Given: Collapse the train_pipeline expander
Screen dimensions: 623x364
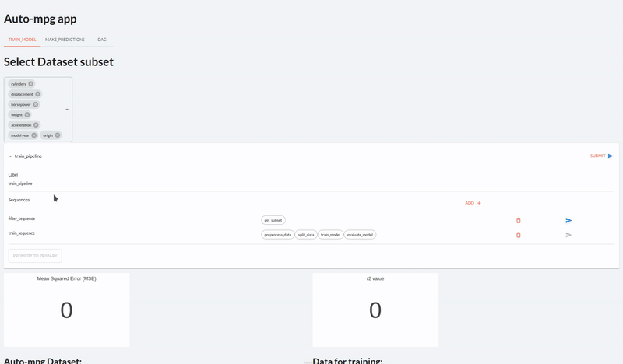Looking at the screenshot, I should (x=11, y=156).
